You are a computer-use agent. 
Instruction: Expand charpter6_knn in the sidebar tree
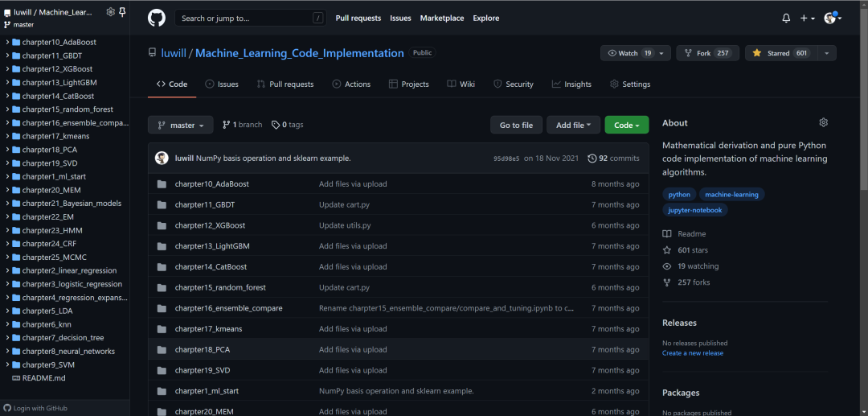pyautogui.click(x=7, y=324)
